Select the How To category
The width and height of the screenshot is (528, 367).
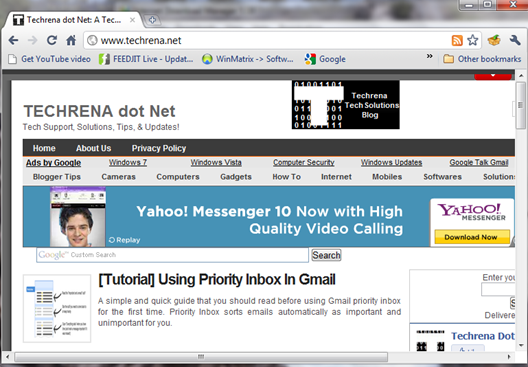click(x=287, y=177)
